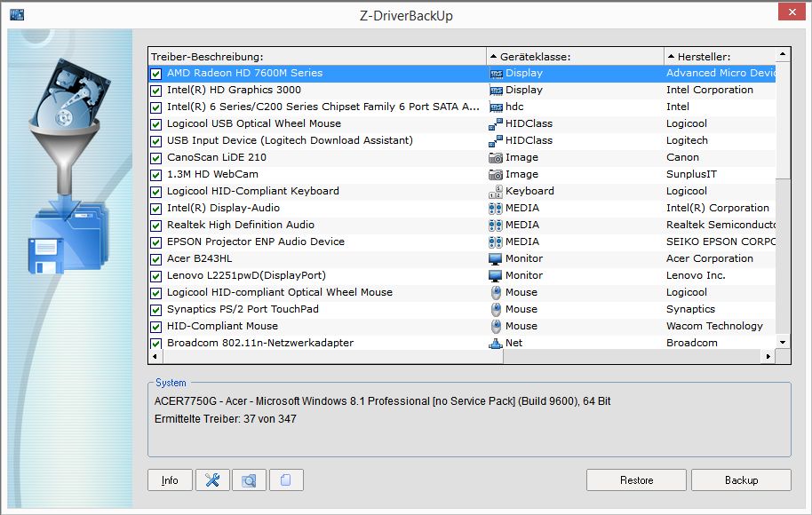Uncheck Logicool HID-Compliant Keyboard driver
The image size is (812, 515).
[155, 192]
